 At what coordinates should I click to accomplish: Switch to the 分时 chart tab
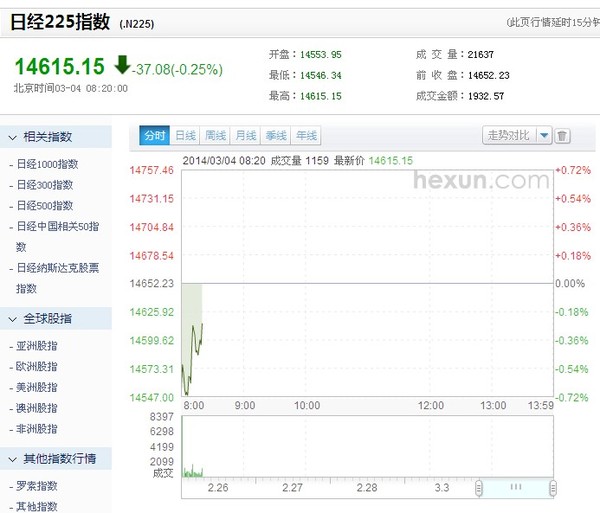pyautogui.click(x=155, y=136)
